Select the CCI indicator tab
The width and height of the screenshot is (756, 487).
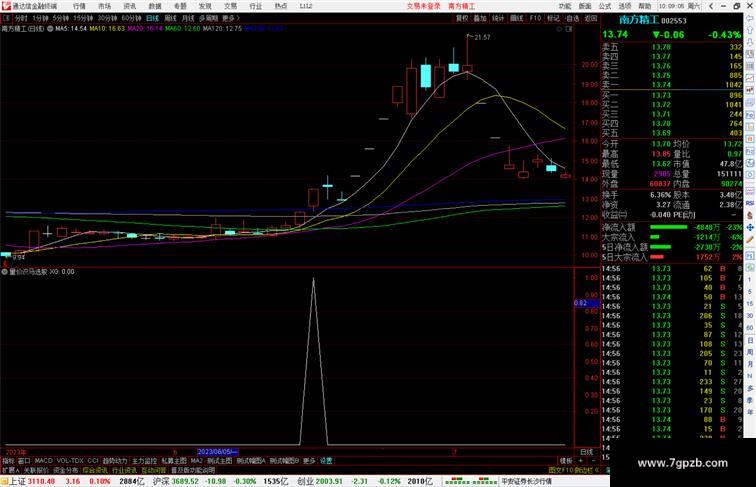click(93, 461)
